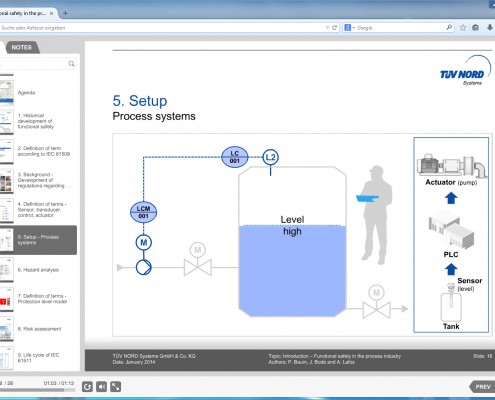Click the 'Authors: P. Baum, J. Bode' footer line
Image resolution: width=495 pixels, height=400 pixels.
point(311,362)
